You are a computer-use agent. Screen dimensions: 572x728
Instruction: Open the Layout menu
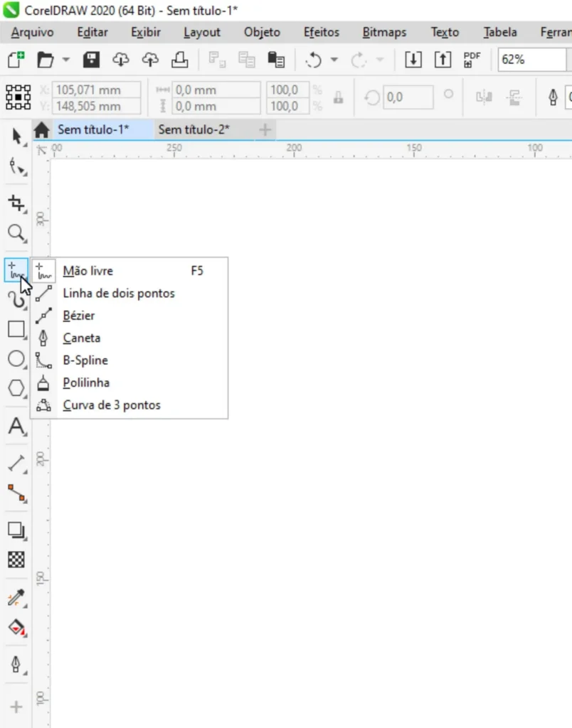[x=202, y=32]
